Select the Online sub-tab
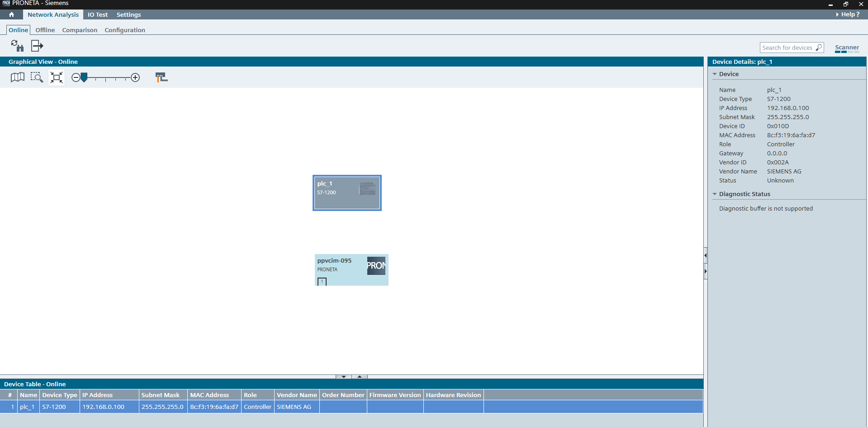Image resolution: width=868 pixels, height=427 pixels. (x=19, y=30)
